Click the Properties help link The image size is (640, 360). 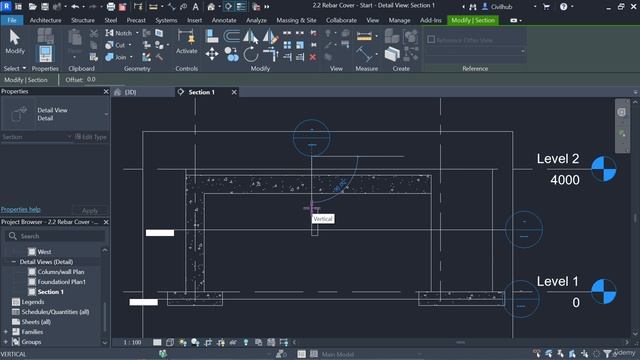[20, 209]
